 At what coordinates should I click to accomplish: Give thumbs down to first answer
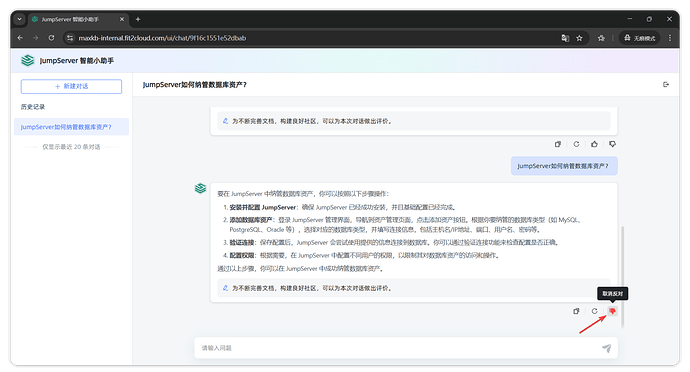(612, 144)
